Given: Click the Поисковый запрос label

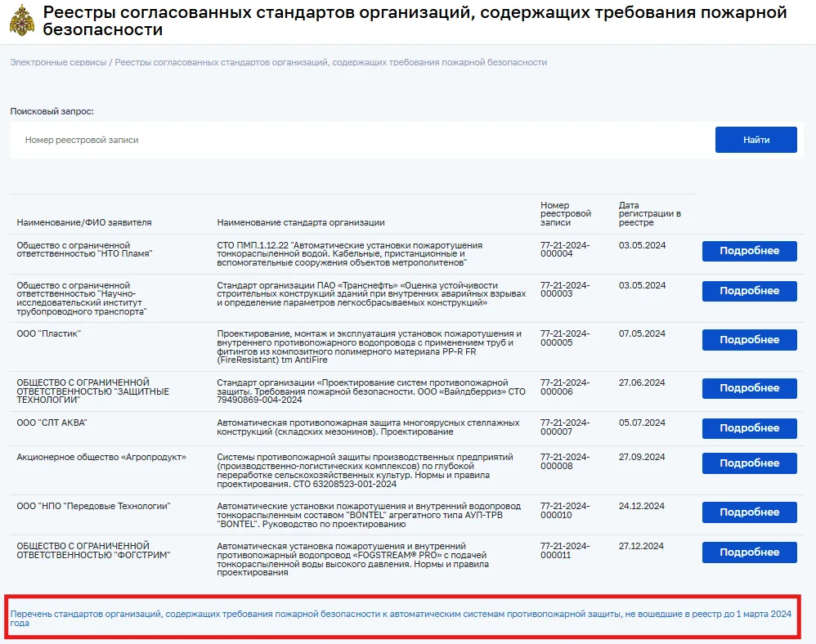Looking at the screenshot, I should [x=52, y=111].
